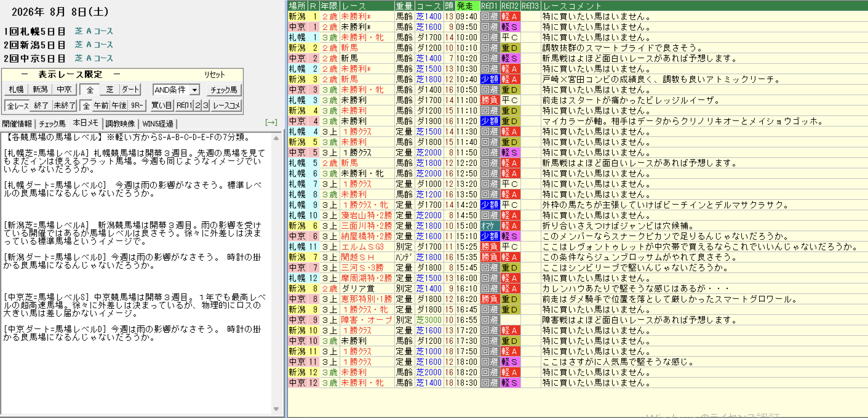Switch to the 調教映像 tab
Viewport: 868px width, 418px height.
[x=120, y=124]
